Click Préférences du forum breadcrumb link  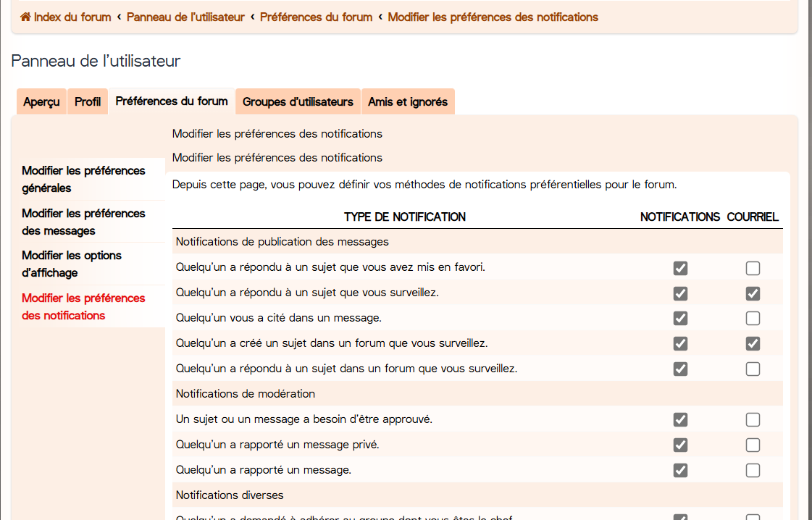(x=316, y=17)
